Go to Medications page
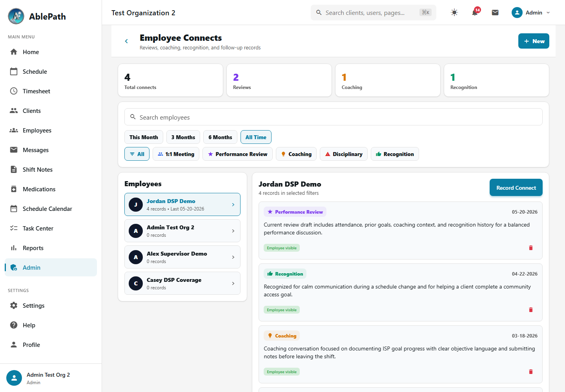565x392 pixels. click(51, 189)
